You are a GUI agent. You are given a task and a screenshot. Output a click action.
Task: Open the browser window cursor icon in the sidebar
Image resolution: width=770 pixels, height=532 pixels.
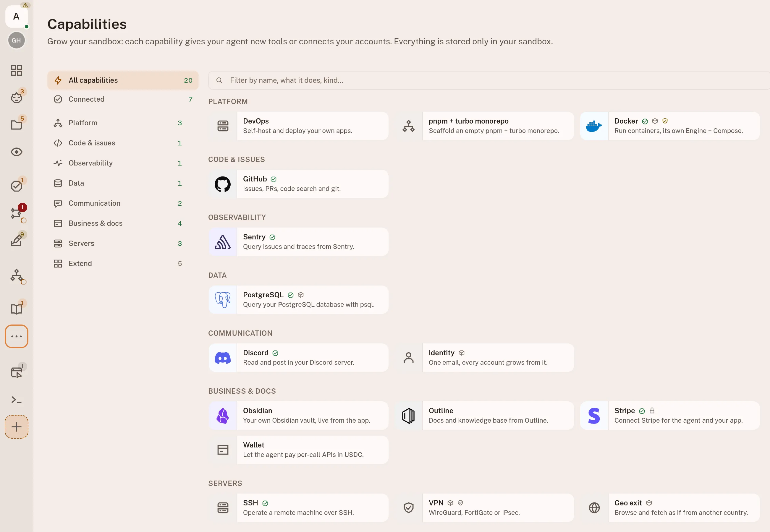(x=16, y=372)
